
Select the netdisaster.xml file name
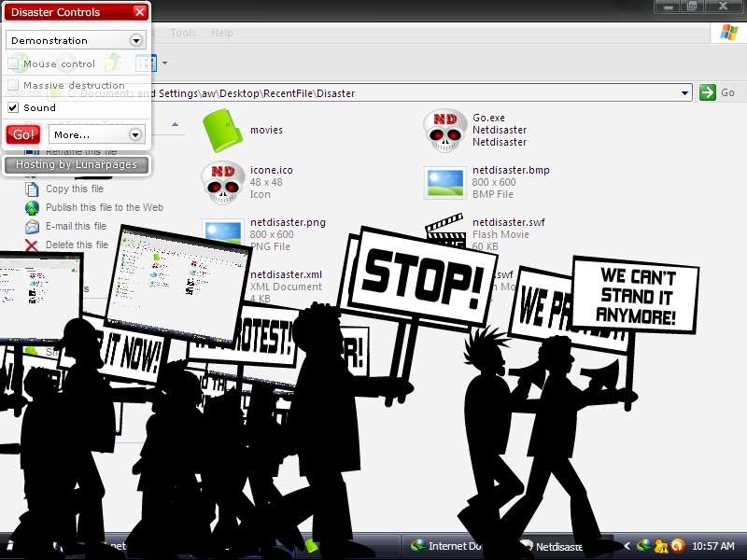point(286,274)
